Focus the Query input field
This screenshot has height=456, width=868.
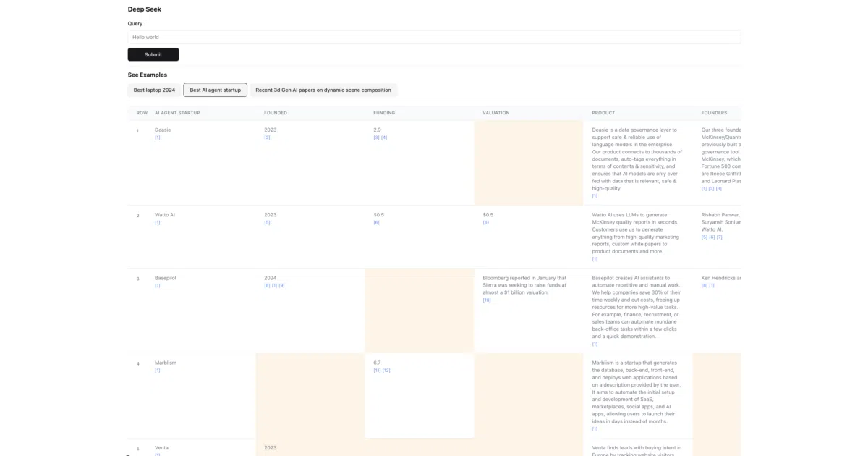(434, 37)
